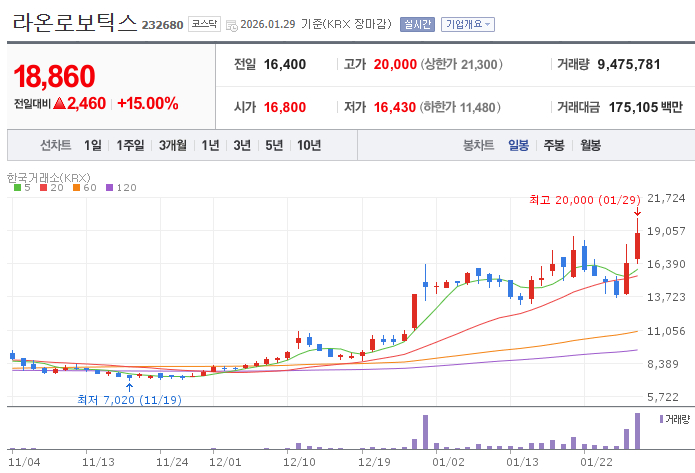This screenshot has height=473, width=695.
Task: Click the tallest volume bar on 01/29
Action: pyautogui.click(x=637, y=431)
